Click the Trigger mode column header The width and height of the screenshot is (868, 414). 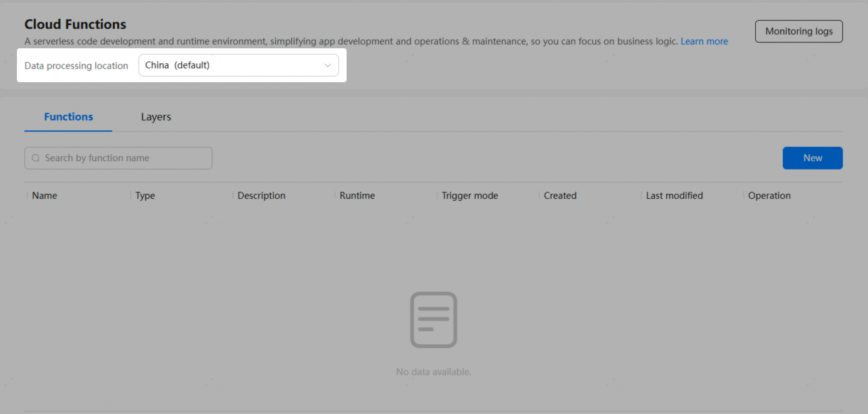point(470,196)
